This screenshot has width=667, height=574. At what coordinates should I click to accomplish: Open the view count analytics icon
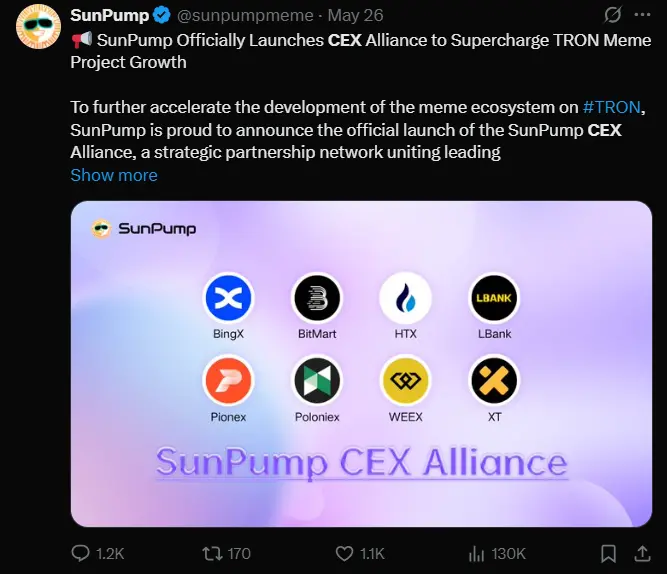point(476,553)
